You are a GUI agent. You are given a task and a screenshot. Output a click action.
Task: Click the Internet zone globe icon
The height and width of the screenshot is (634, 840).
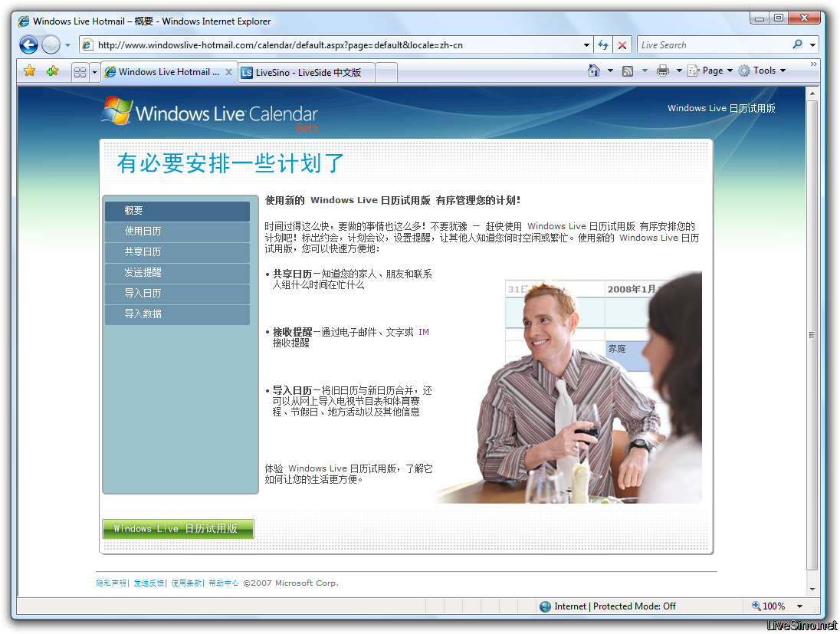pyautogui.click(x=546, y=606)
